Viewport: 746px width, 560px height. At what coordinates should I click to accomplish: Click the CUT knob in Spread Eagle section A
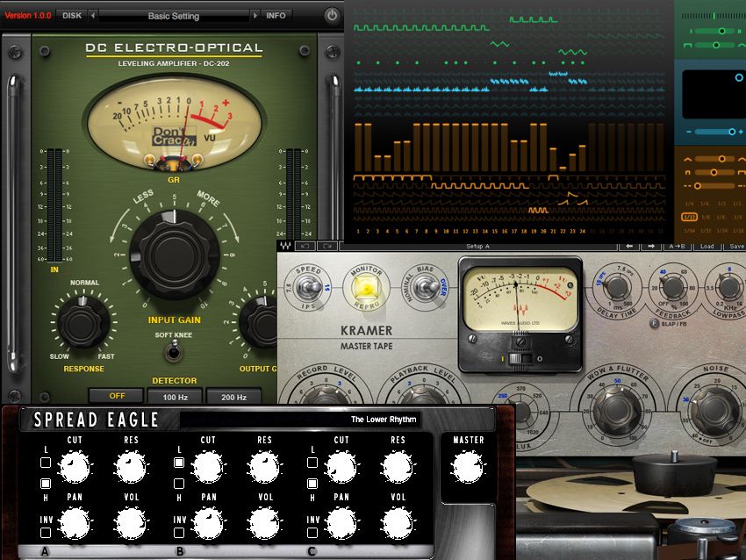(x=75, y=467)
